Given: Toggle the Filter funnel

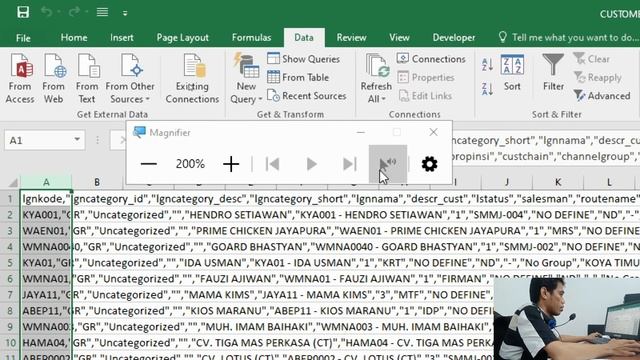Looking at the screenshot, I should pos(553,72).
